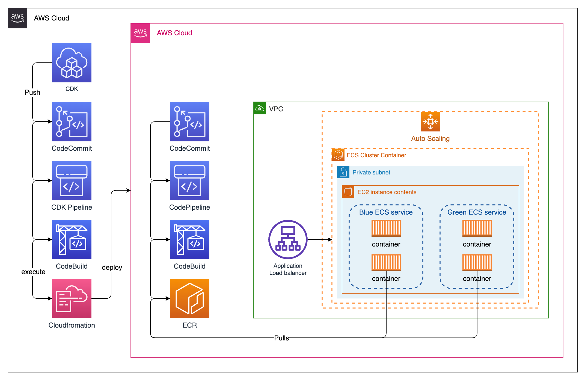Click the CodePipeline icon

click(190, 180)
